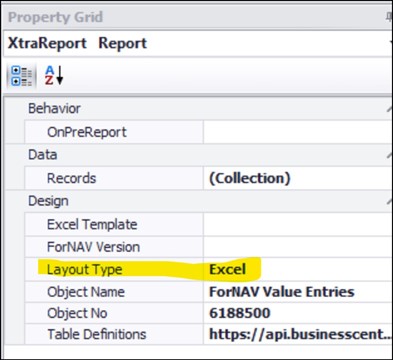This screenshot has height=360, width=393.
Task: Switch to categorized property view
Action: (21, 76)
